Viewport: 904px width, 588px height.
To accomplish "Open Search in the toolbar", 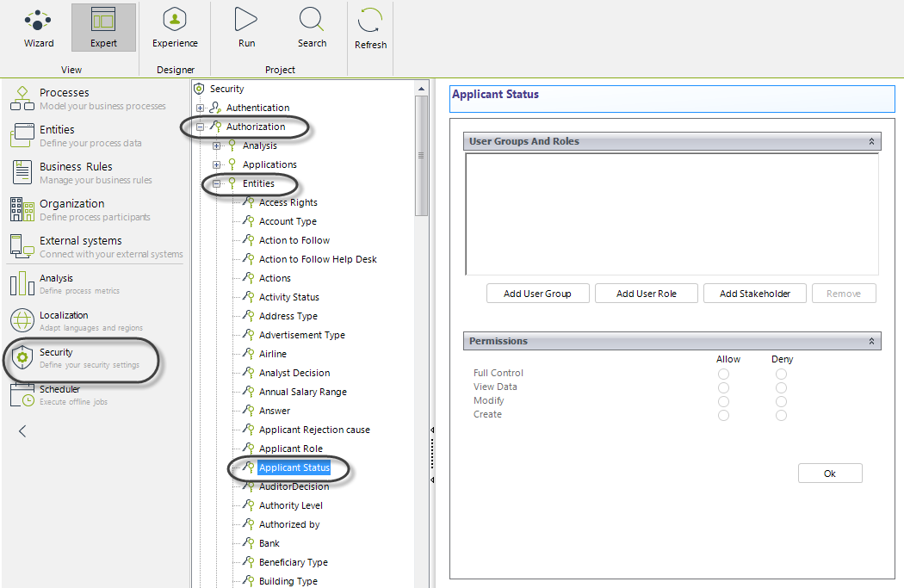I will tap(312, 21).
